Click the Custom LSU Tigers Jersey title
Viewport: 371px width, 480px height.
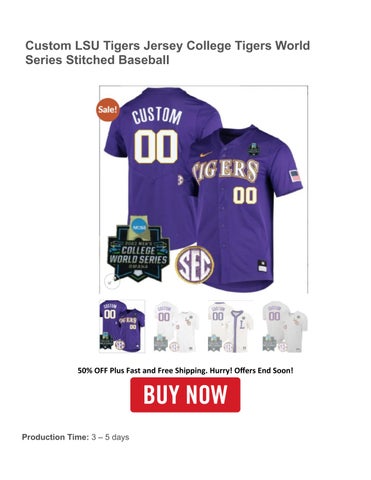168,53
